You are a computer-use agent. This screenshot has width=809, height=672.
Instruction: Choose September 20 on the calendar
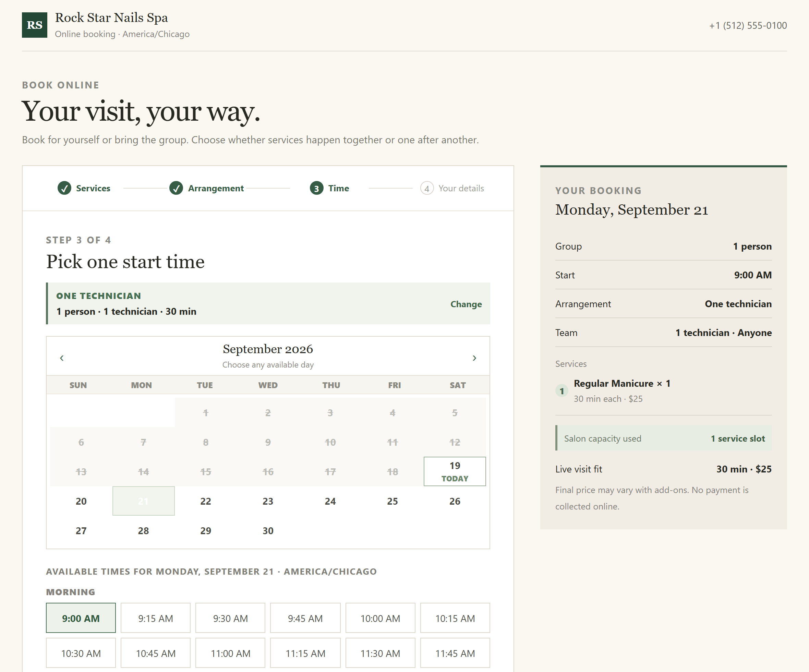point(81,501)
